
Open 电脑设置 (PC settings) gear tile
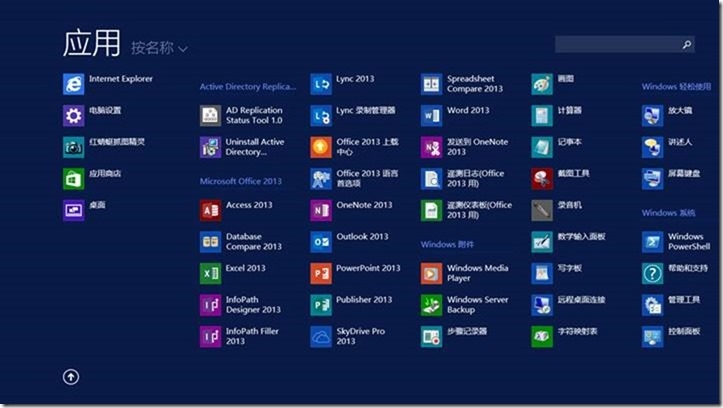tap(92, 115)
